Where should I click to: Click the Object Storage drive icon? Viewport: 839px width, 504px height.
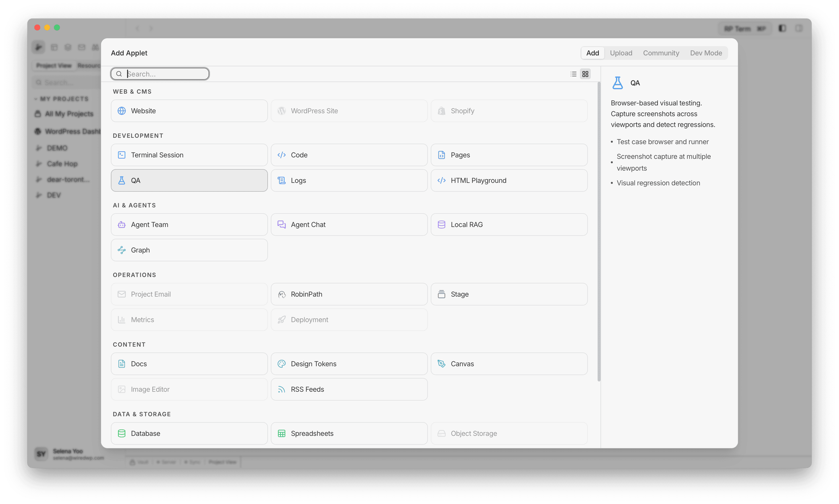click(441, 433)
